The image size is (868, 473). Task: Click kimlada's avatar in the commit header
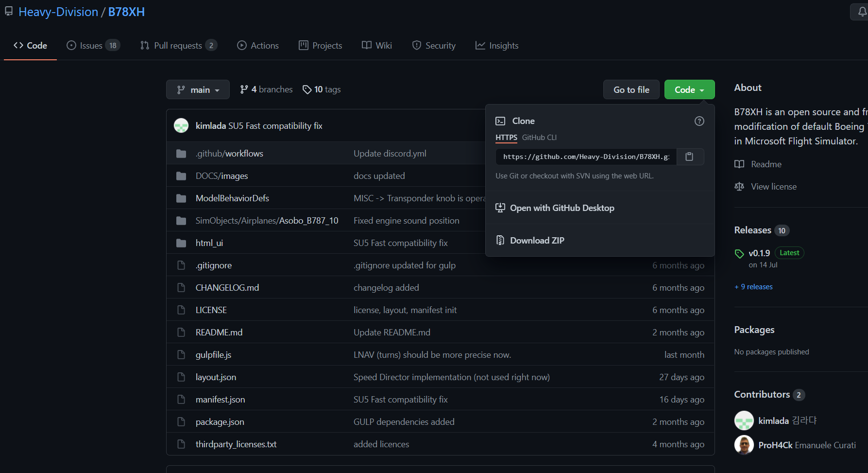click(x=181, y=125)
